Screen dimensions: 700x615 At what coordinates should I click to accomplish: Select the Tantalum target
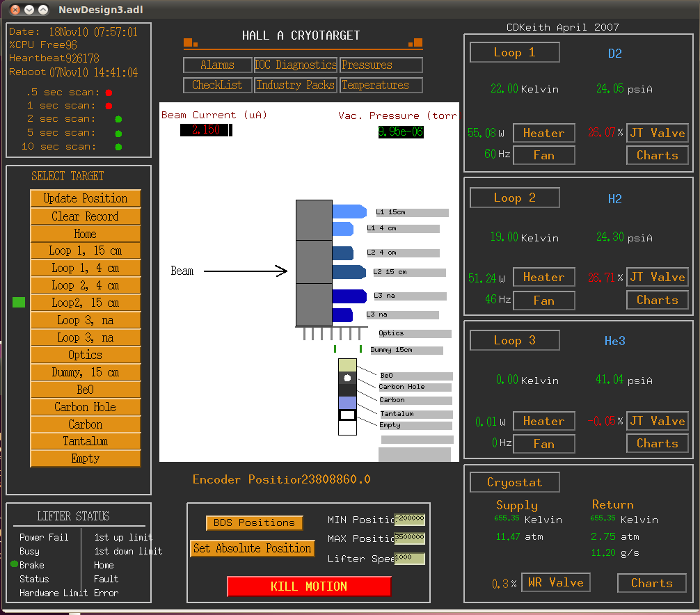(86, 441)
